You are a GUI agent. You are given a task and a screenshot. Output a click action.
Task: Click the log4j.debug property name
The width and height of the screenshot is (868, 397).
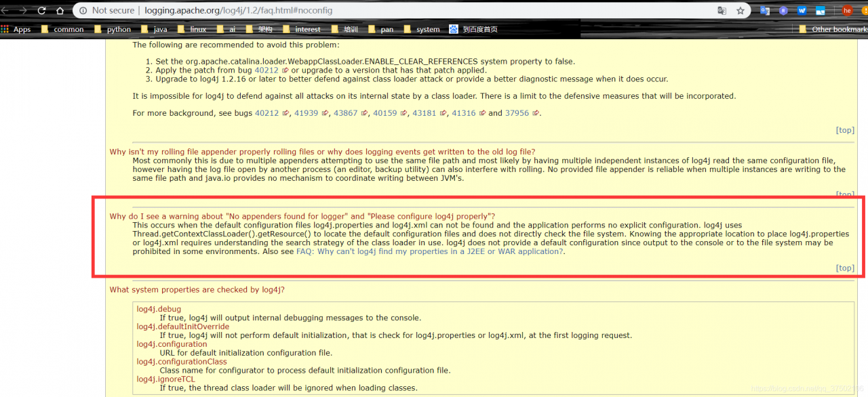pos(159,309)
